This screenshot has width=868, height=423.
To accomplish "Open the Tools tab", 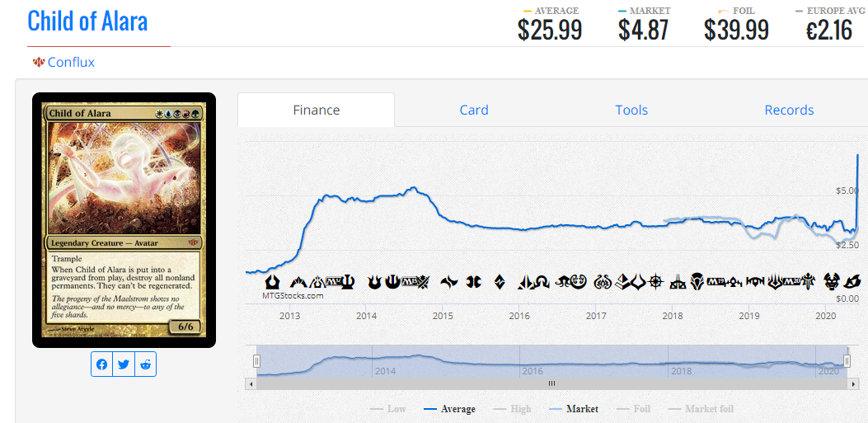I will point(631,110).
